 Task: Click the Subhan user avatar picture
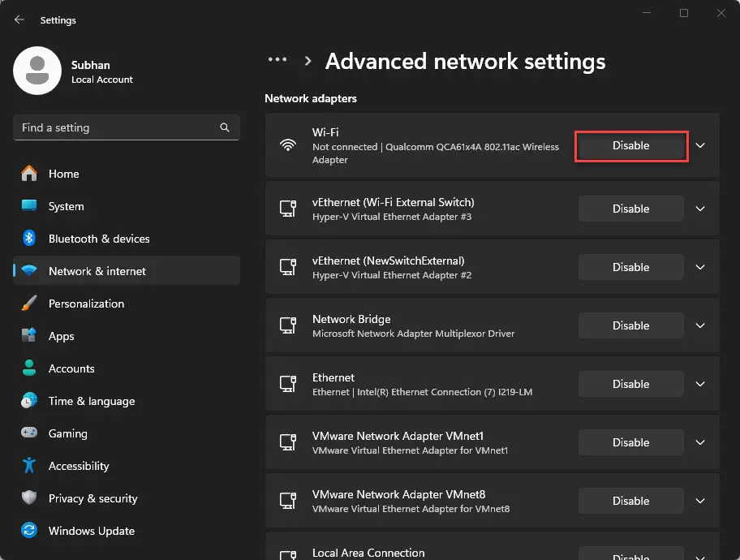pos(37,71)
